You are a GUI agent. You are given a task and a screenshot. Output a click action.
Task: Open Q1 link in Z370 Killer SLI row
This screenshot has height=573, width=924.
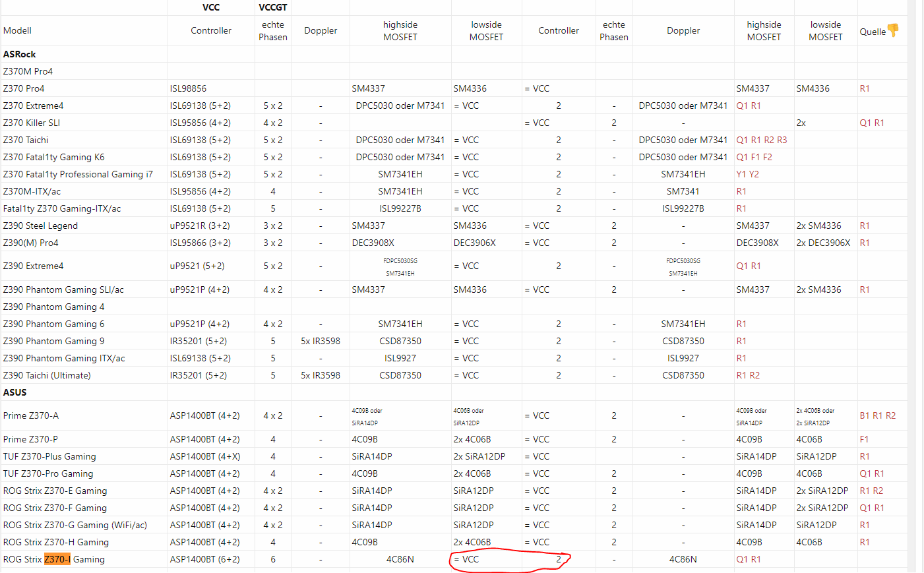[865, 123]
